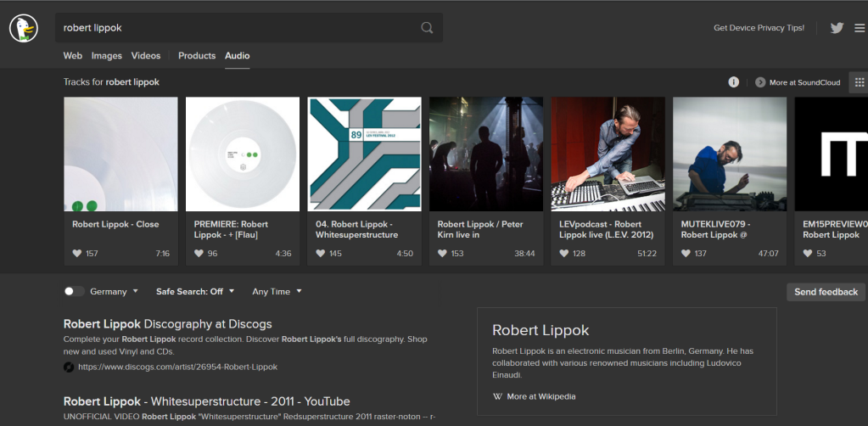Switch to the Images tab
868x426 pixels.
[107, 56]
